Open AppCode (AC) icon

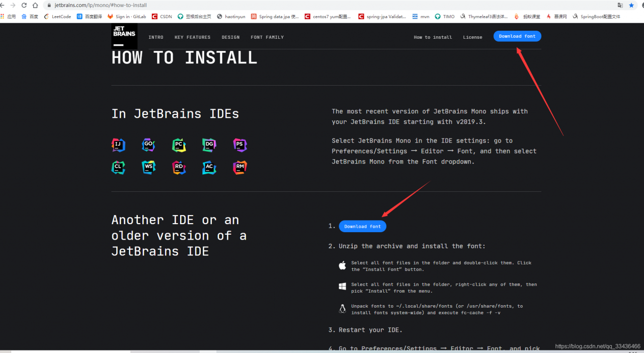pos(209,167)
